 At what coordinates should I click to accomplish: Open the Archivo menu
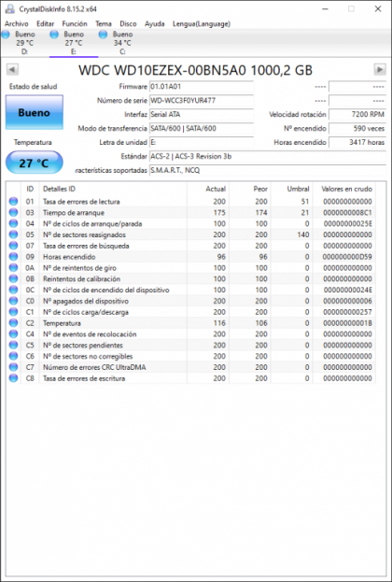[x=16, y=23]
